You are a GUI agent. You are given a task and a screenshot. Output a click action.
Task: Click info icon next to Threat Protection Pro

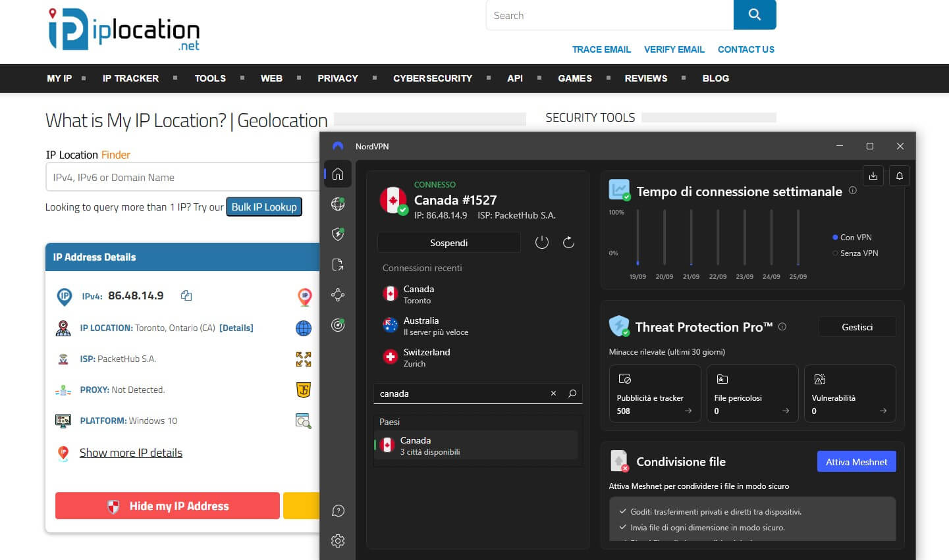coord(782,326)
